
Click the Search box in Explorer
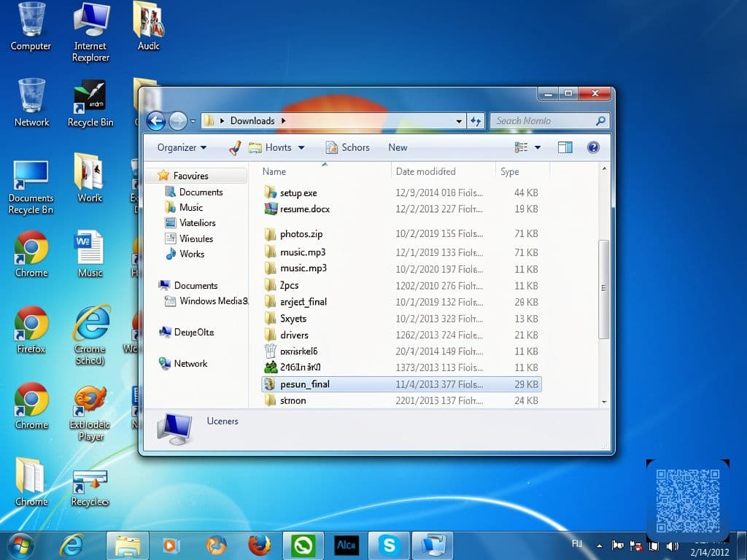(550, 121)
